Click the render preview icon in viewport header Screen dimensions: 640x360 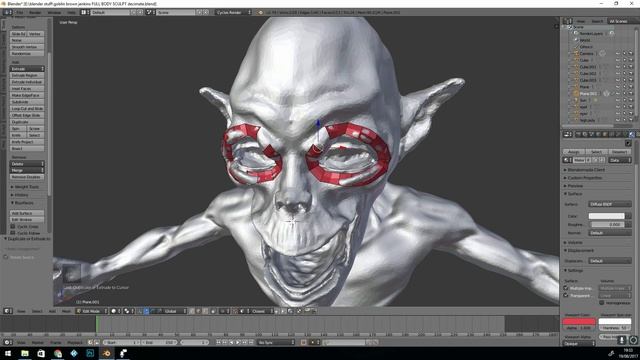[x=308, y=311]
